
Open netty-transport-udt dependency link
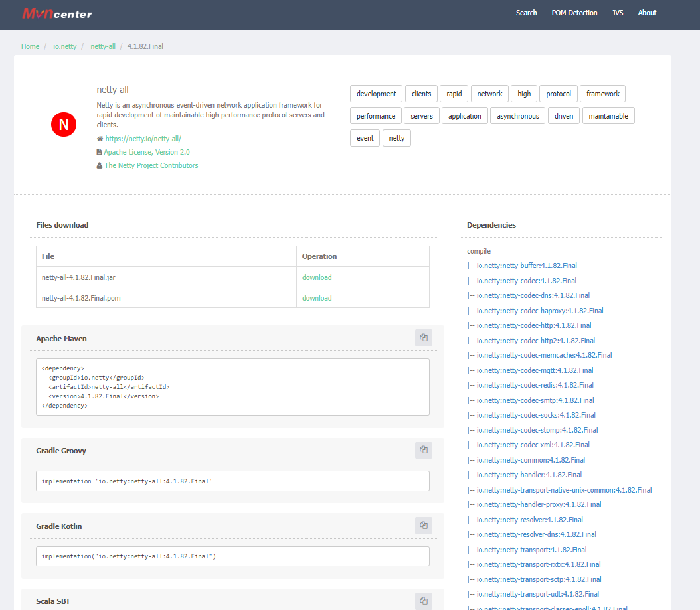tap(538, 594)
